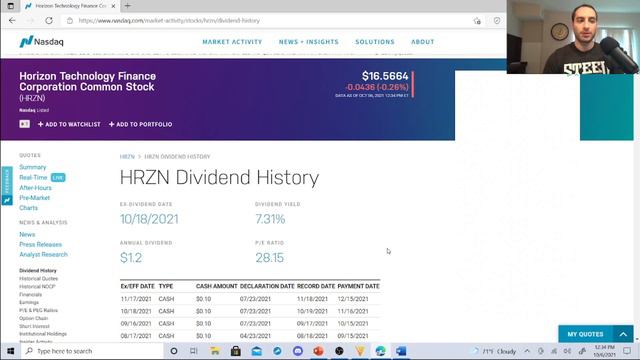This screenshot has width=640, height=360.
Task: Open Task View from the taskbar
Action: point(194,351)
